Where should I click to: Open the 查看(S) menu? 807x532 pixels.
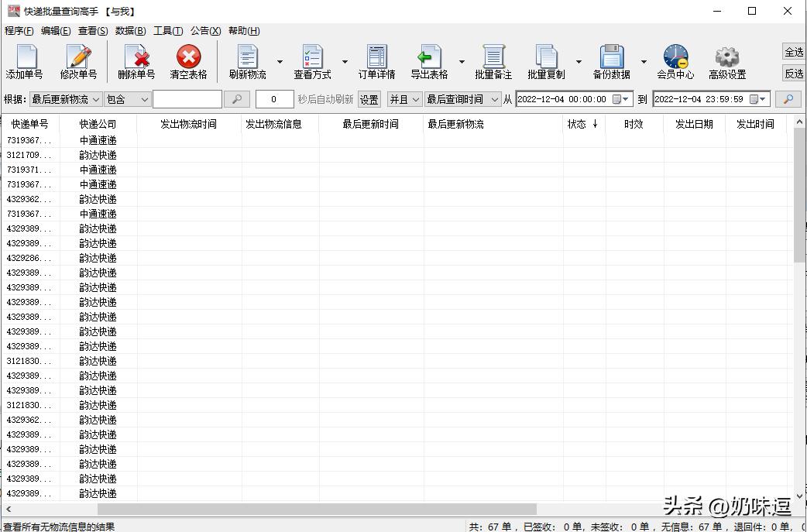pos(93,31)
